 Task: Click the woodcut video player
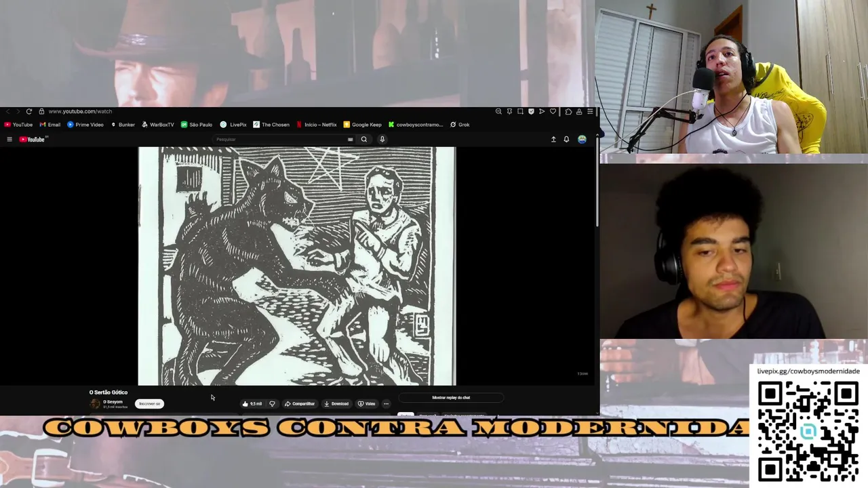pyautogui.click(x=297, y=266)
